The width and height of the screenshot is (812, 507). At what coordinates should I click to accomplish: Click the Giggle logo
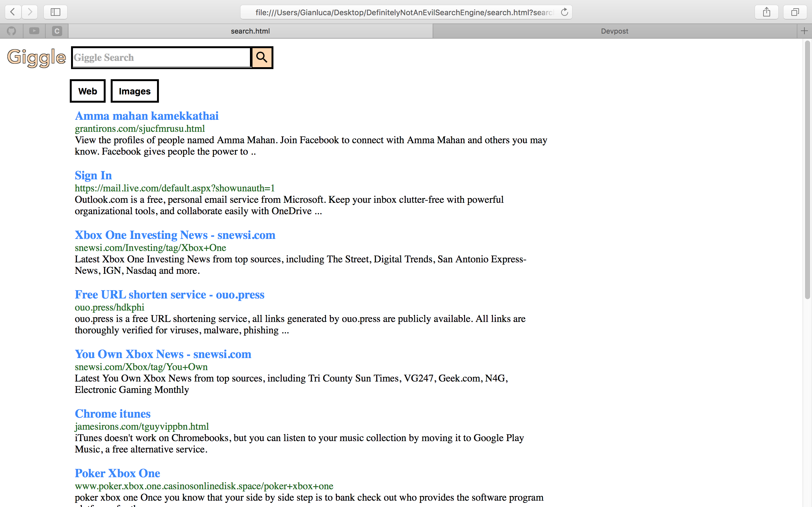pyautogui.click(x=36, y=58)
